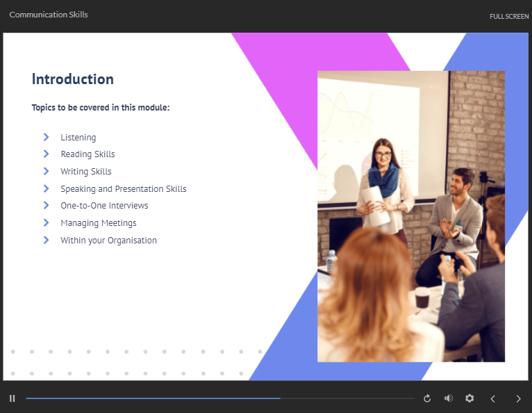Screen dimensions: 532x413
Task: Select Within your Organisation topic
Action: [108, 241]
